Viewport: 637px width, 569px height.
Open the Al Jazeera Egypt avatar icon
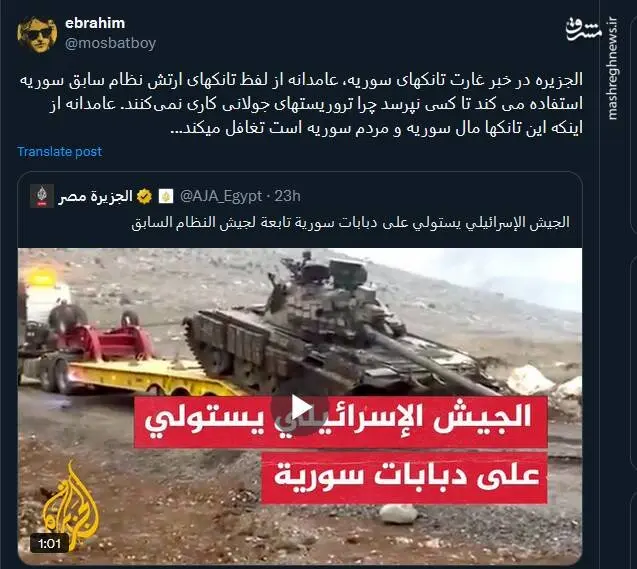click(x=42, y=196)
